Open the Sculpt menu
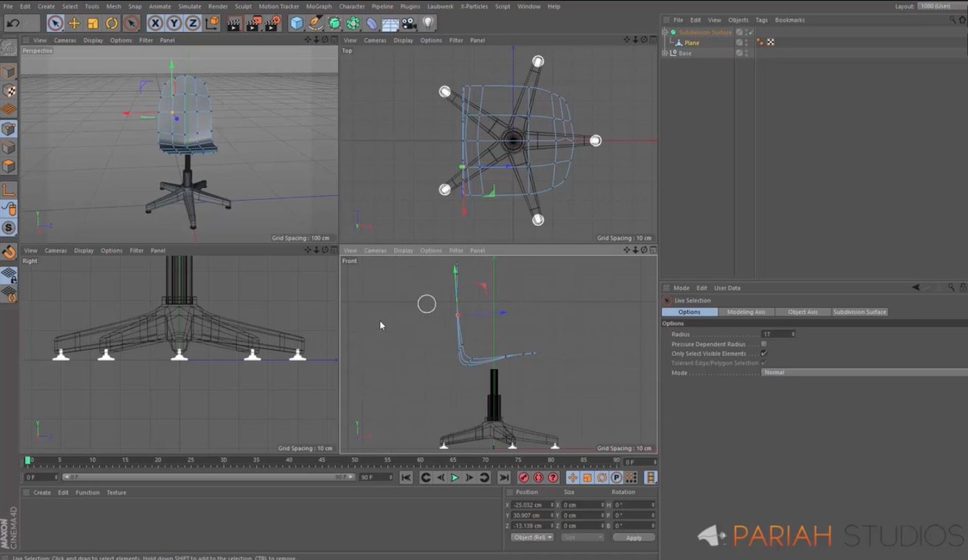 click(243, 6)
